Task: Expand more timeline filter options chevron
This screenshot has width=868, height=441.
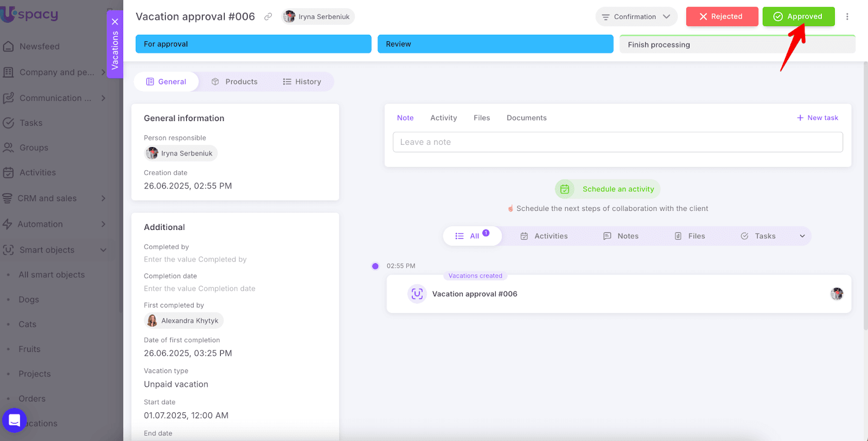Action: coord(802,236)
